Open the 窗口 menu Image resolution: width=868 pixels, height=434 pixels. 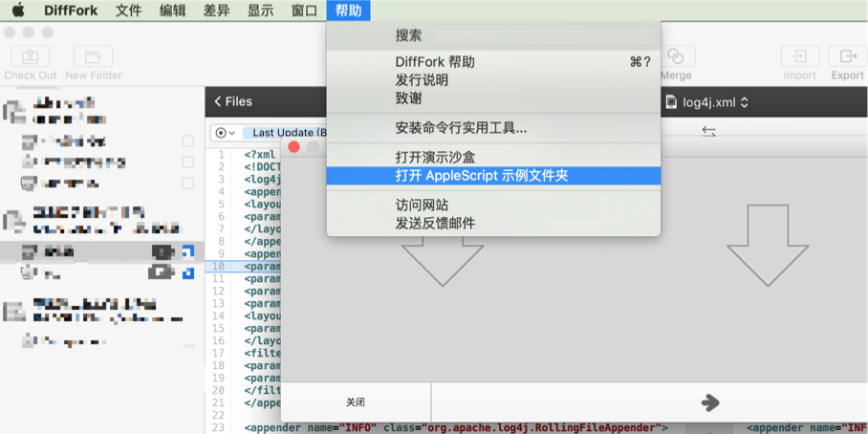tap(304, 11)
